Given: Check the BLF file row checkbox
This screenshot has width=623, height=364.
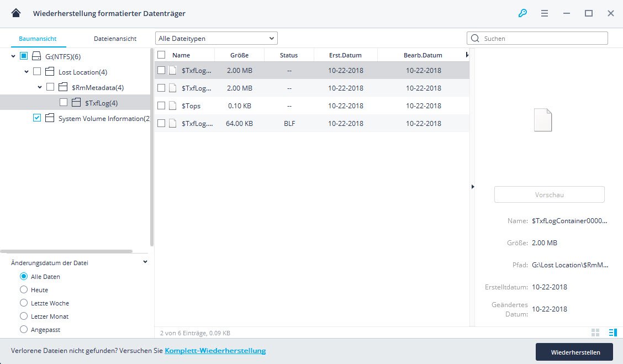Looking at the screenshot, I should 161,123.
